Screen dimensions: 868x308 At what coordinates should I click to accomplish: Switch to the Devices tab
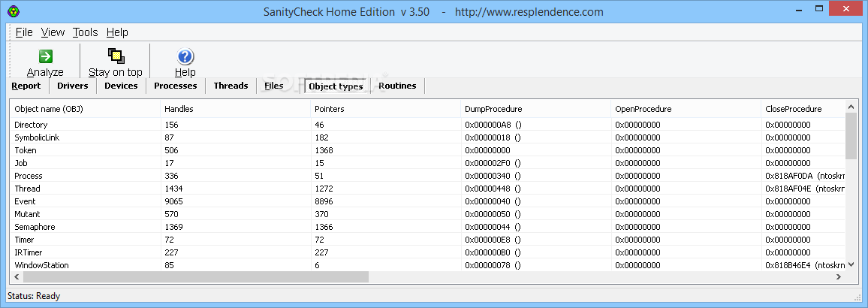pos(121,86)
